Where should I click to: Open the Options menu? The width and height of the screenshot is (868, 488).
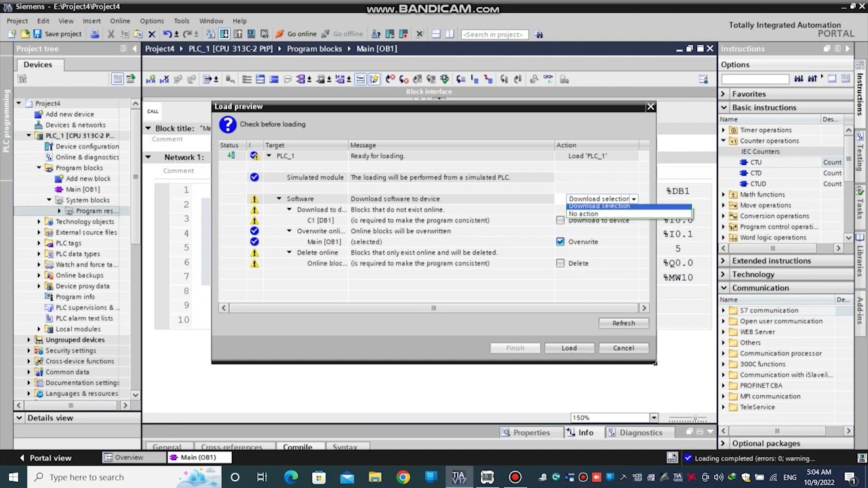point(152,21)
